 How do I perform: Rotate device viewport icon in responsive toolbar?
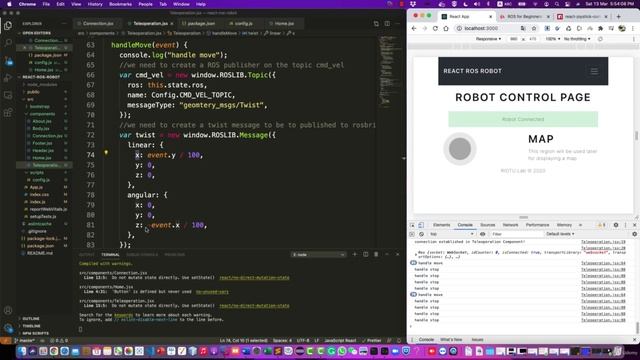coord(600,39)
